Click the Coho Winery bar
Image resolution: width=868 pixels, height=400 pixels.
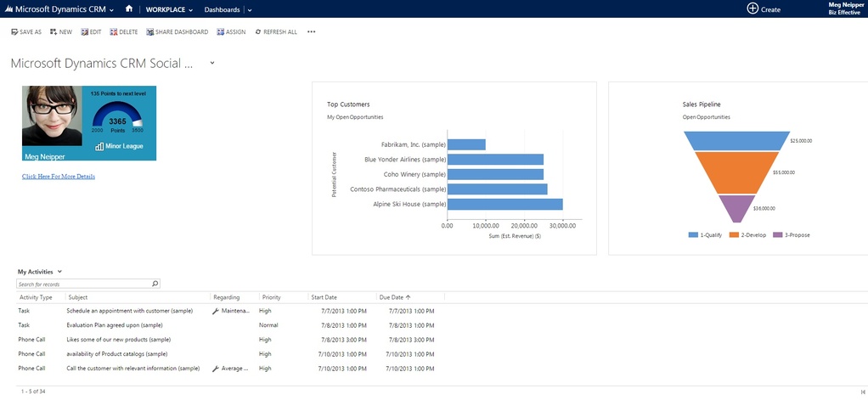click(x=495, y=174)
